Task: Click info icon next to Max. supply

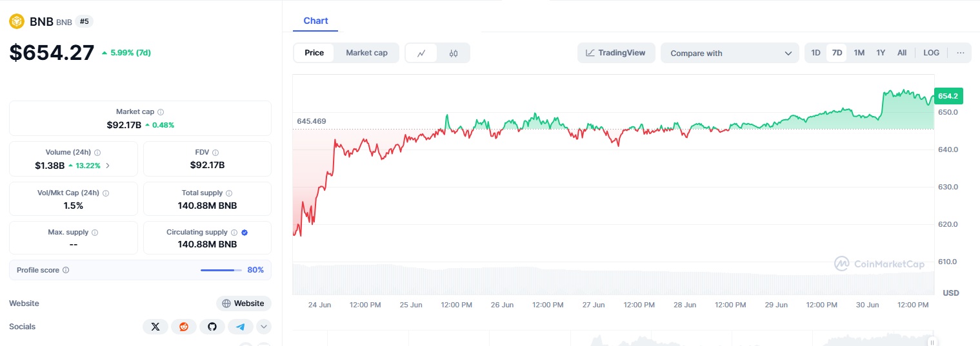Action: tap(95, 232)
